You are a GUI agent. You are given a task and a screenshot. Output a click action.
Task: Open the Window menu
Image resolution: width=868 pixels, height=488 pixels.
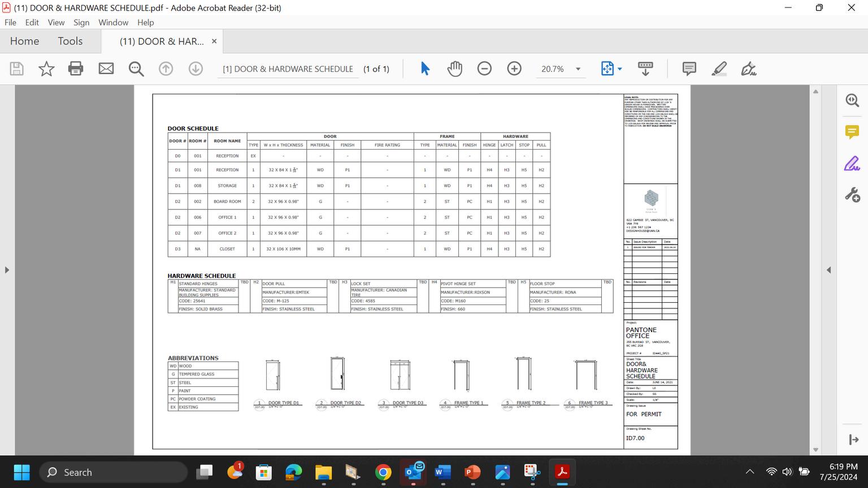(x=113, y=23)
